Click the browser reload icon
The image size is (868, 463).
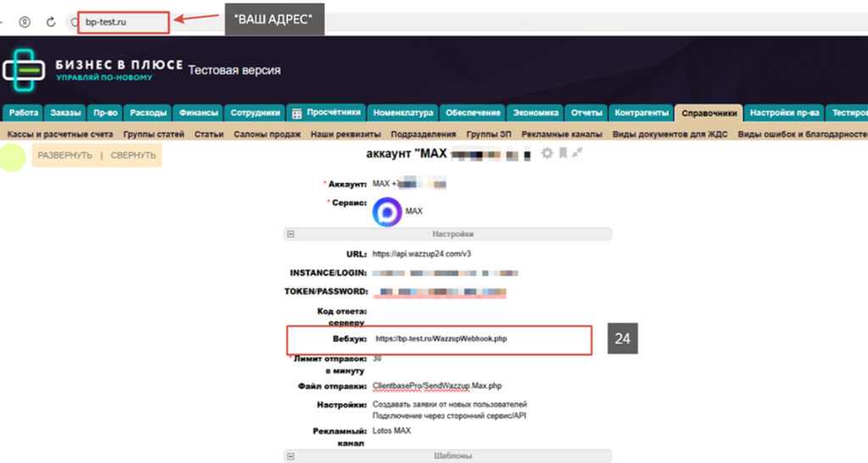click(51, 22)
